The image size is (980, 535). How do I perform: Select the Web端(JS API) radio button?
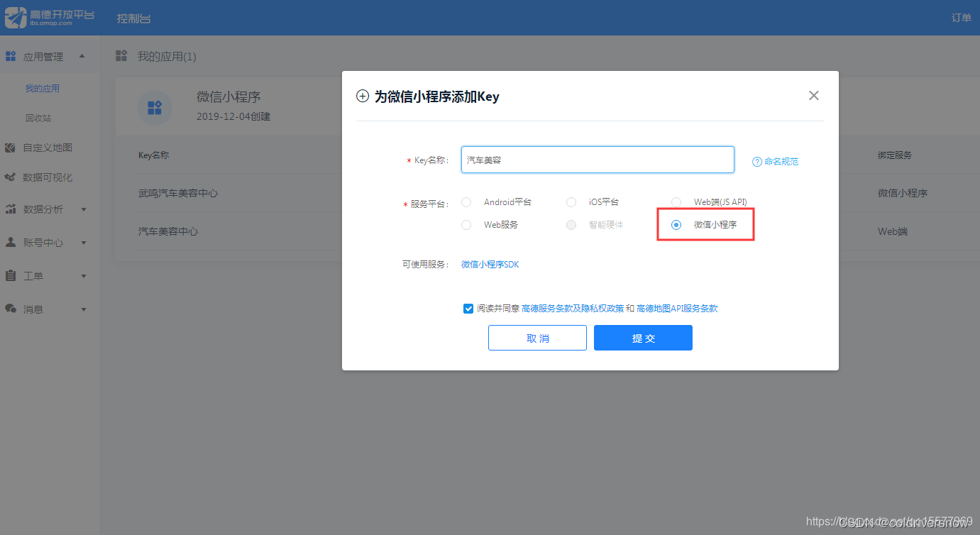point(676,202)
